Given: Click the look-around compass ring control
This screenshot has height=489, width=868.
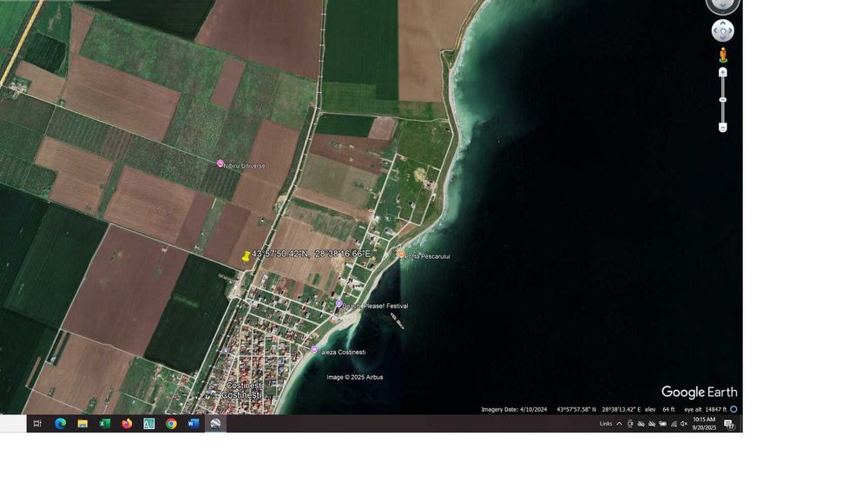Looking at the screenshot, I should coord(722,5).
